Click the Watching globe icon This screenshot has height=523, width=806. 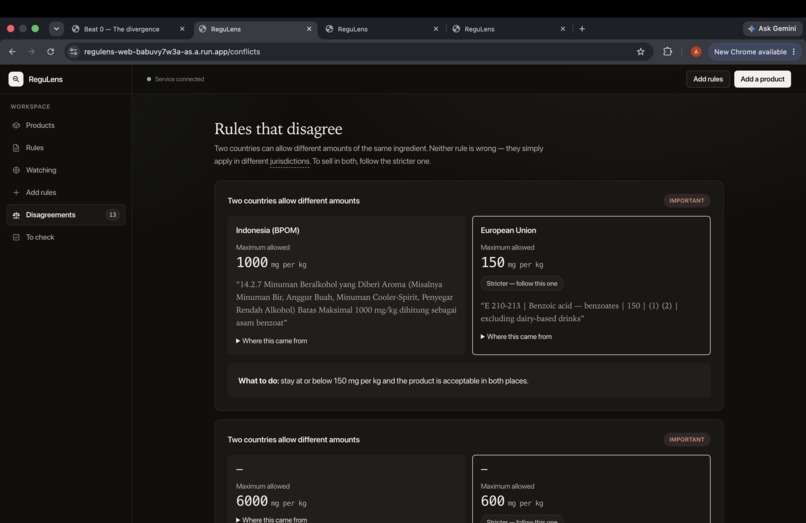tap(16, 170)
